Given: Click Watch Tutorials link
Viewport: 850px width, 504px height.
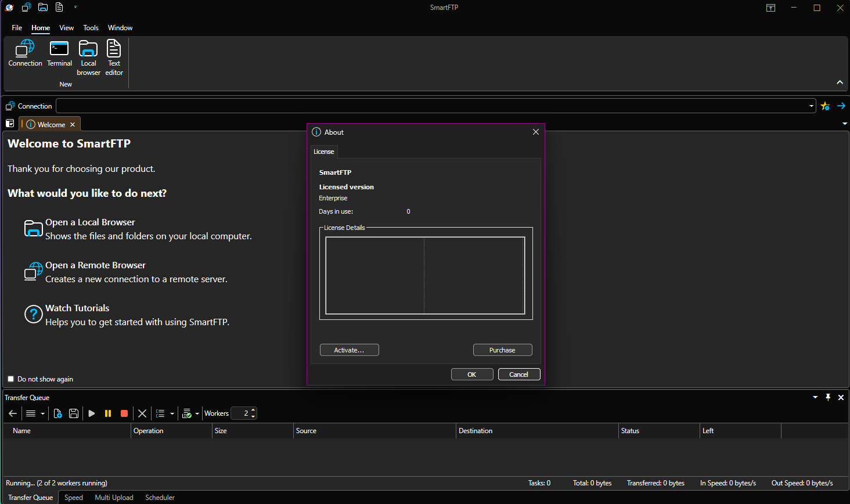Looking at the screenshot, I should (x=77, y=308).
